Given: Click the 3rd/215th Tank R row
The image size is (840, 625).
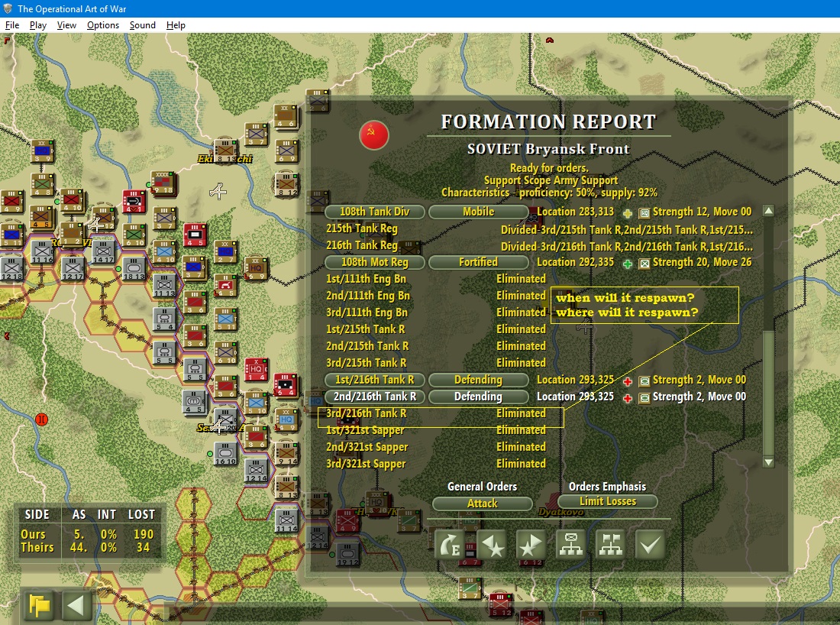Looking at the screenshot, I should (x=436, y=363).
